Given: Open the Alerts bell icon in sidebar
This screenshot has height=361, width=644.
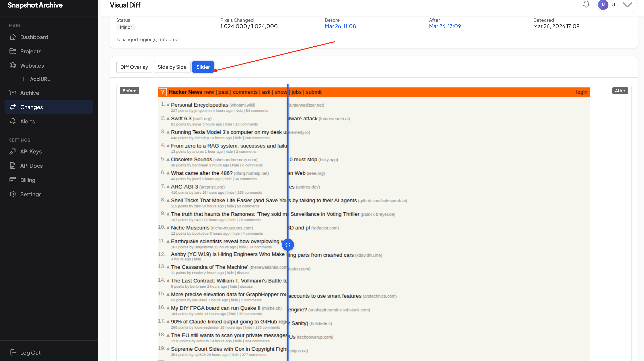Looking at the screenshot, I should click(x=13, y=121).
